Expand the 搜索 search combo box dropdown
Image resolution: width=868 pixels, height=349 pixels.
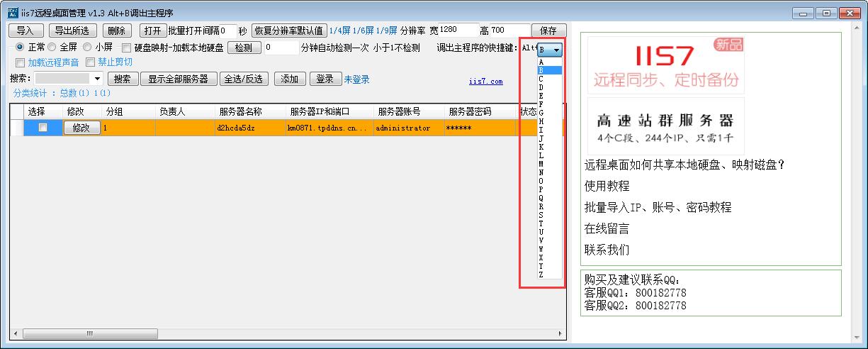tap(97, 79)
